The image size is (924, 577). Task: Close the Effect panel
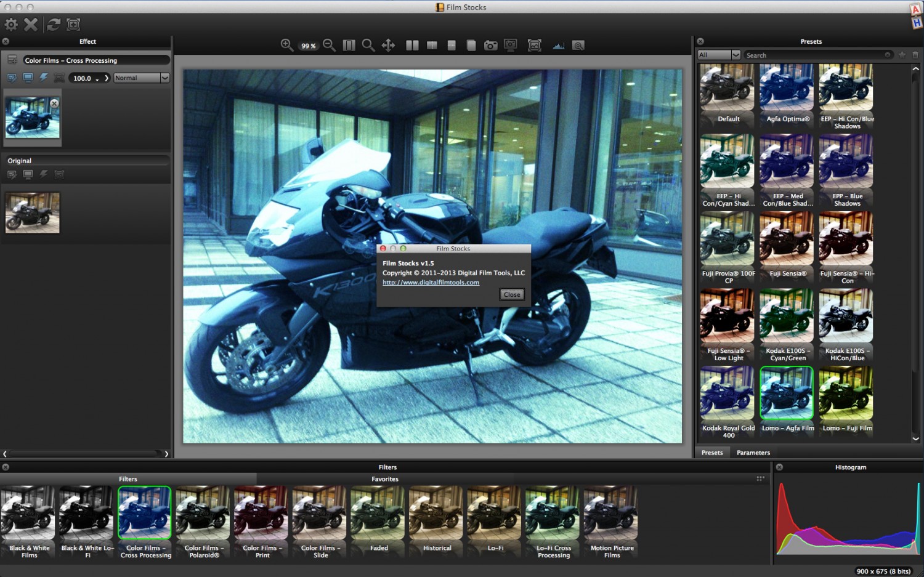6,41
